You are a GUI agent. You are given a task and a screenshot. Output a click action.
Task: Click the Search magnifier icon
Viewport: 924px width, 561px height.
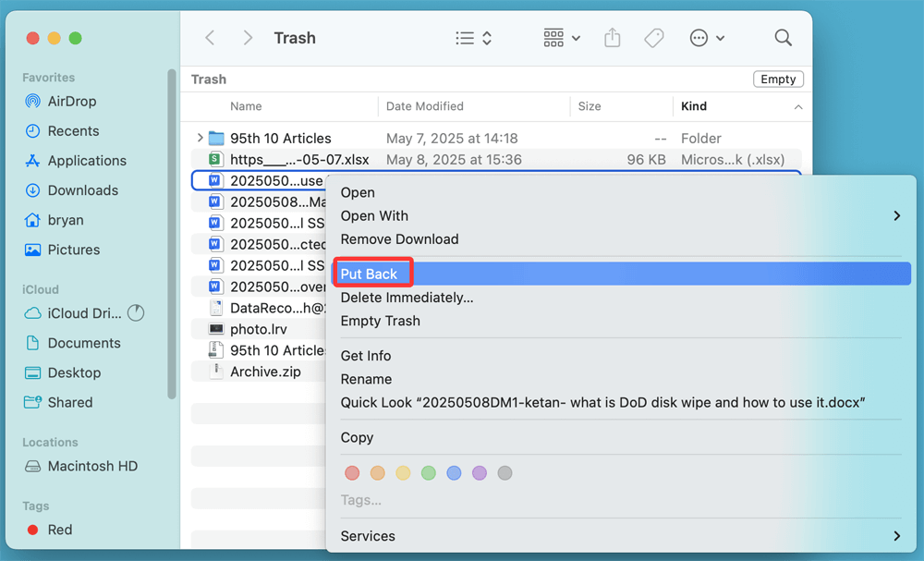tap(783, 38)
